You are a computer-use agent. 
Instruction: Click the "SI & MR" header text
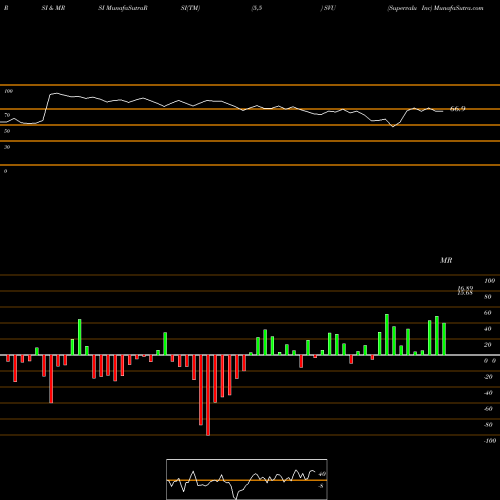point(53,8)
